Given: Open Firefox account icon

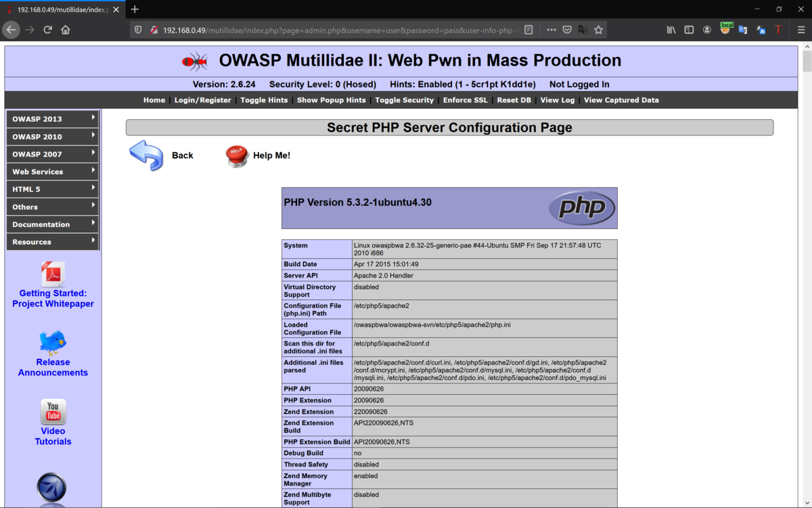Looking at the screenshot, I should [x=707, y=30].
